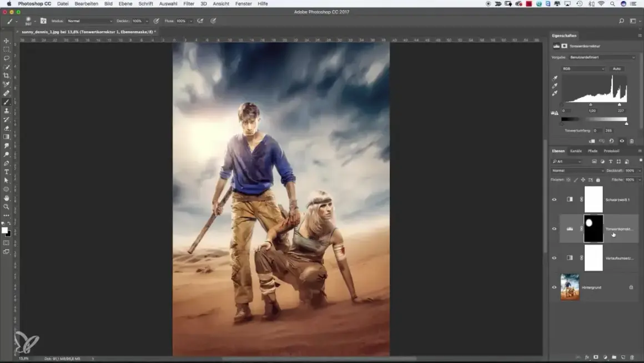This screenshot has width=644, height=363.
Task: Toggle pixel layer filter in Layers
Action: coord(594,162)
